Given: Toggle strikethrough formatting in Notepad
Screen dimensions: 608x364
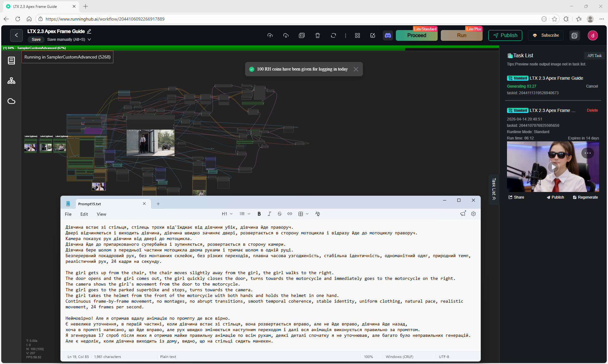Looking at the screenshot, I should click(x=279, y=214).
